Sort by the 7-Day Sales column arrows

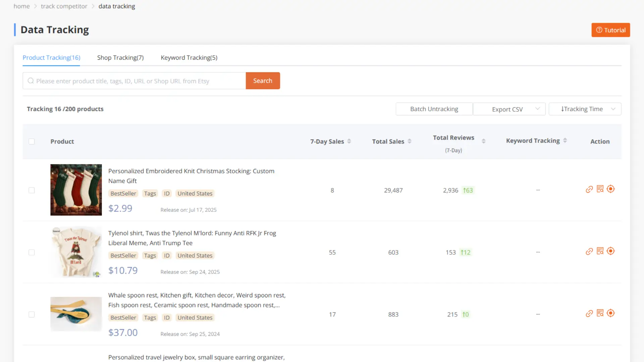point(350,141)
